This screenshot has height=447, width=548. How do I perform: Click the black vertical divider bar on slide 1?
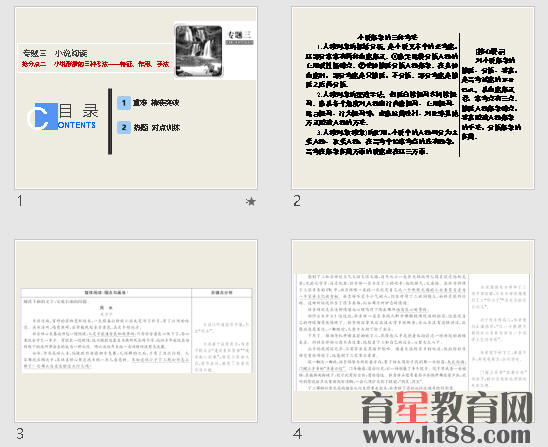[x=110, y=121]
